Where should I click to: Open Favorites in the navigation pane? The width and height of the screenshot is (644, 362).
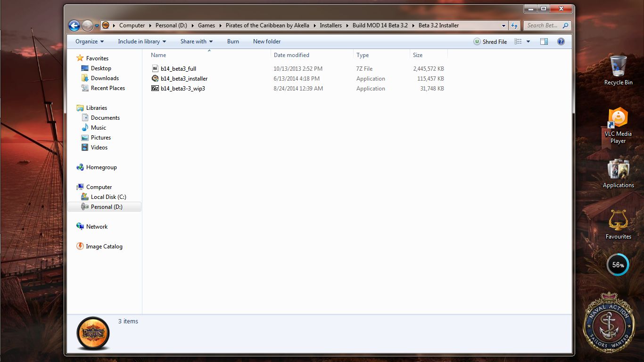coord(97,58)
